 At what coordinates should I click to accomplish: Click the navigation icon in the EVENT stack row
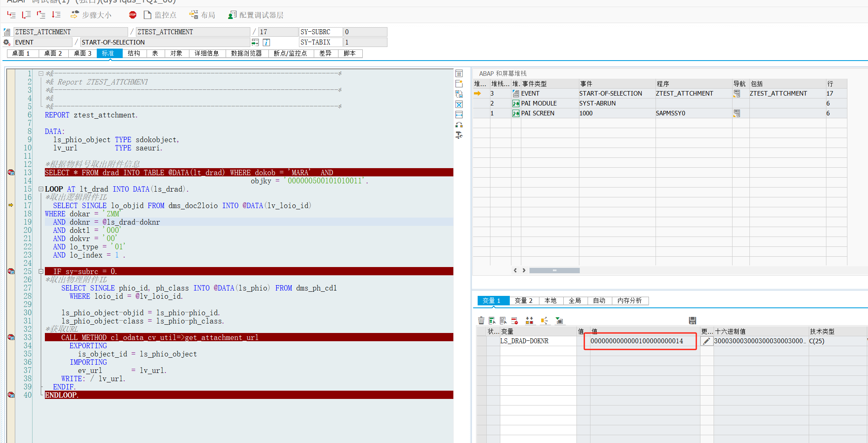pos(737,94)
